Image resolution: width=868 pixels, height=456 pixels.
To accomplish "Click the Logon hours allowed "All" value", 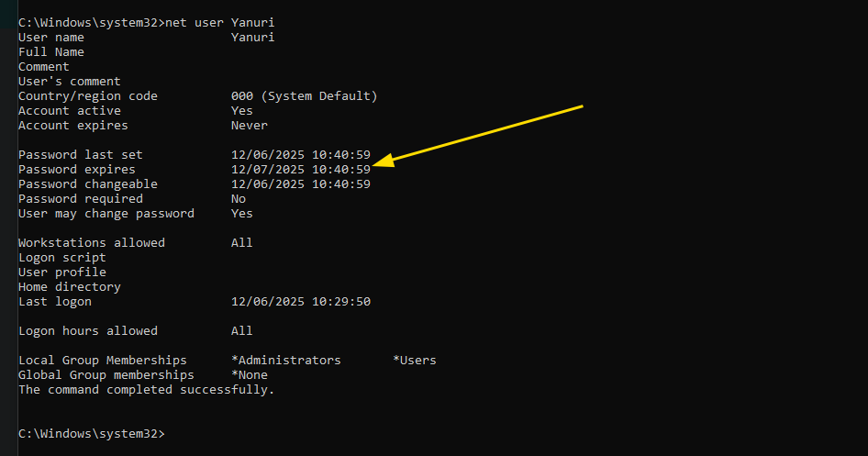I will tap(241, 331).
